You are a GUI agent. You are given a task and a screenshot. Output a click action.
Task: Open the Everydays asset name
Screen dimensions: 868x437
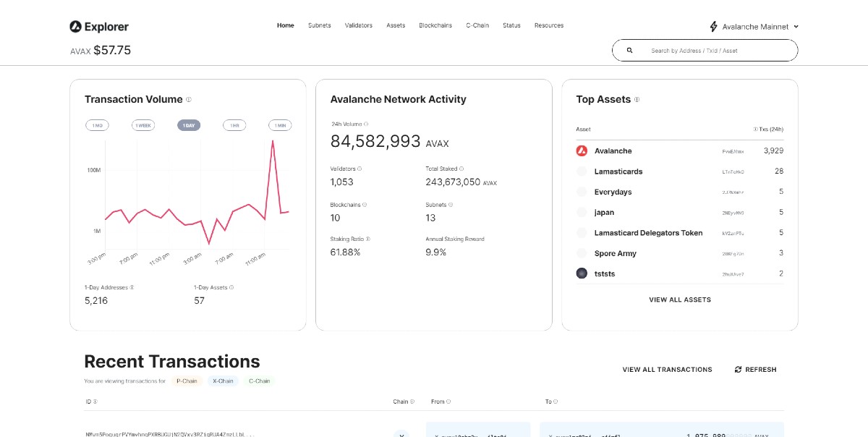pyautogui.click(x=613, y=192)
